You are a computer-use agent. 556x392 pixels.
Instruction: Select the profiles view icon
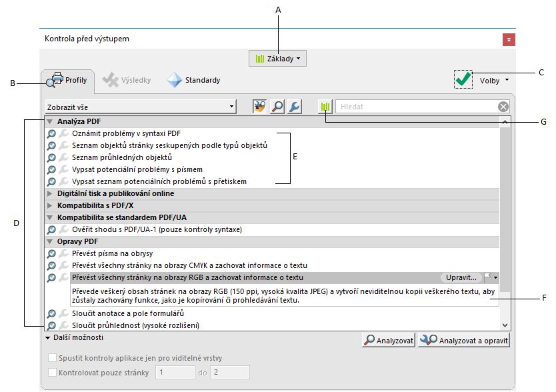click(x=259, y=107)
